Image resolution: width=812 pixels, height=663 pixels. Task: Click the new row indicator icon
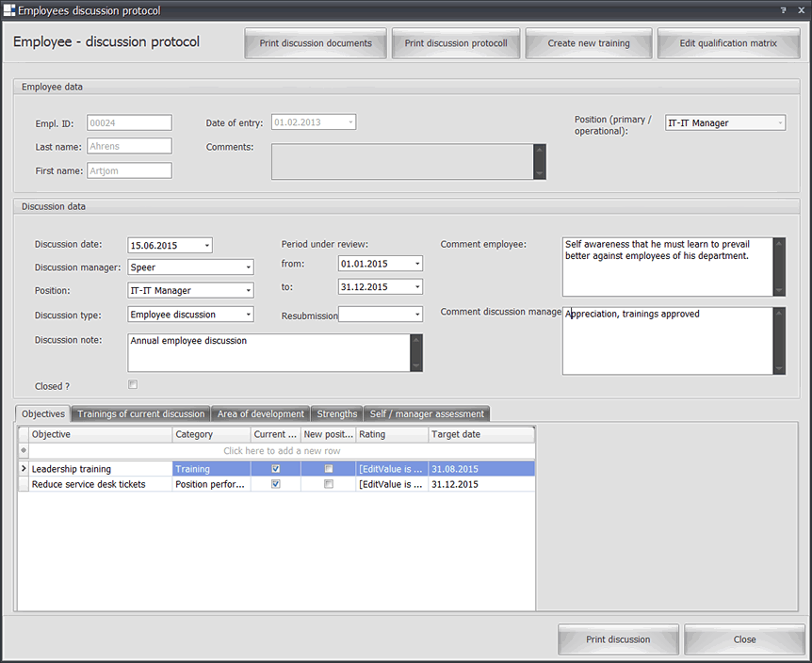pyautogui.click(x=24, y=450)
